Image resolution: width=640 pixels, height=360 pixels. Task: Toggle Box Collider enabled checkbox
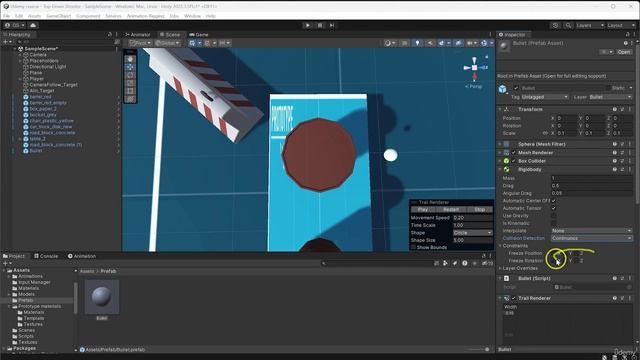pyautogui.click(x=514, y=161)
